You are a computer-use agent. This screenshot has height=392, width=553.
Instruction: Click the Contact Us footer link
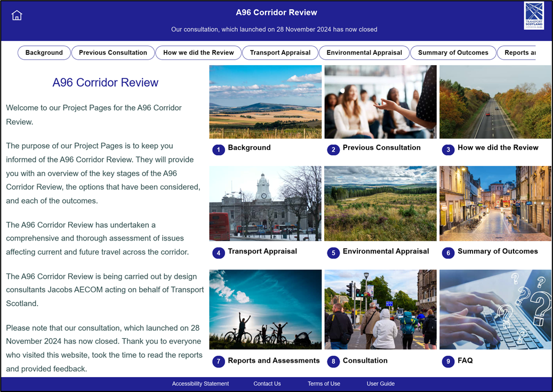pyautogui.click(x=267, y=383)
